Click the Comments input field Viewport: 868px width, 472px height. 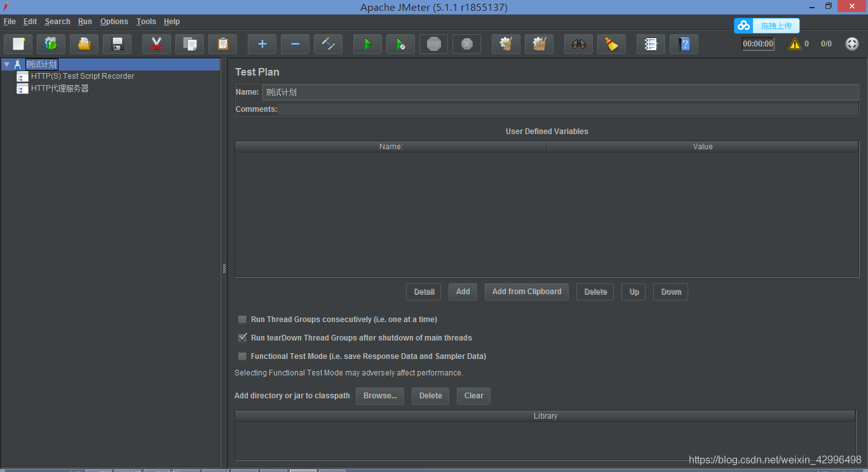point(567,109)
